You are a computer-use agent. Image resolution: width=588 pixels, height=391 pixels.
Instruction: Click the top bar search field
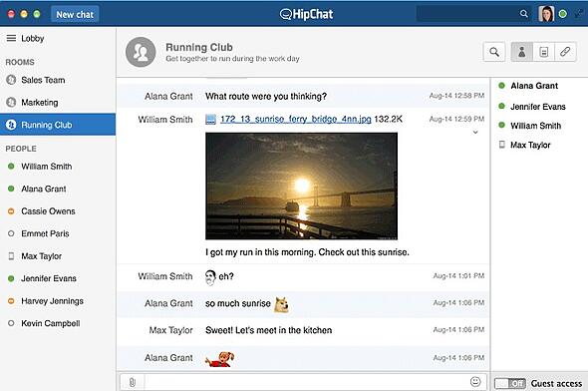pyautogui.click(x=474, y=14)
